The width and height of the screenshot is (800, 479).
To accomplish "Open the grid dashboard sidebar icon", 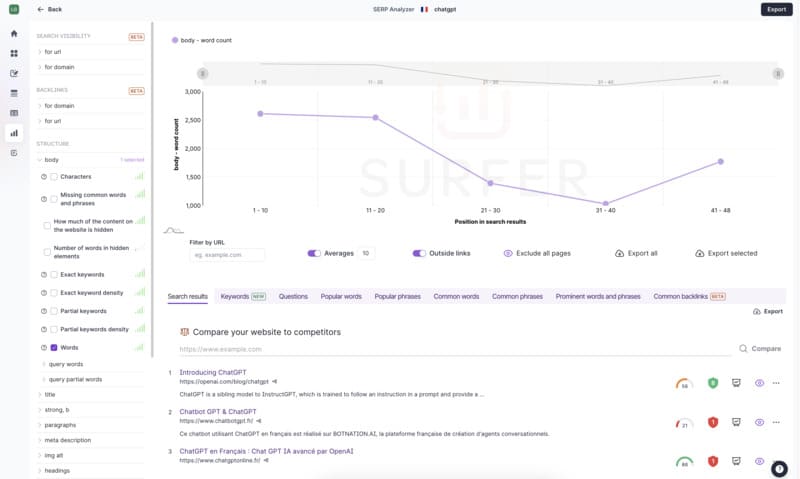I will [x=14, y=54].
